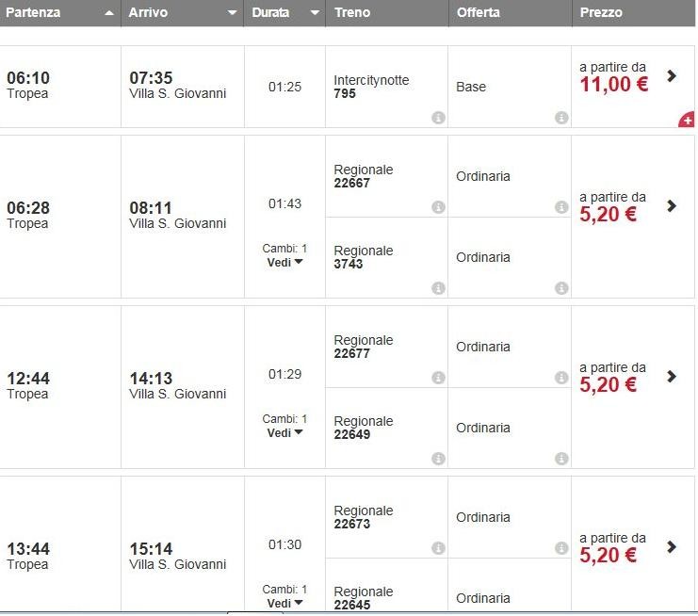698x616 pixels.
Task: Select arrow for 06:28 train fare
Action: (x=672, y=206)
